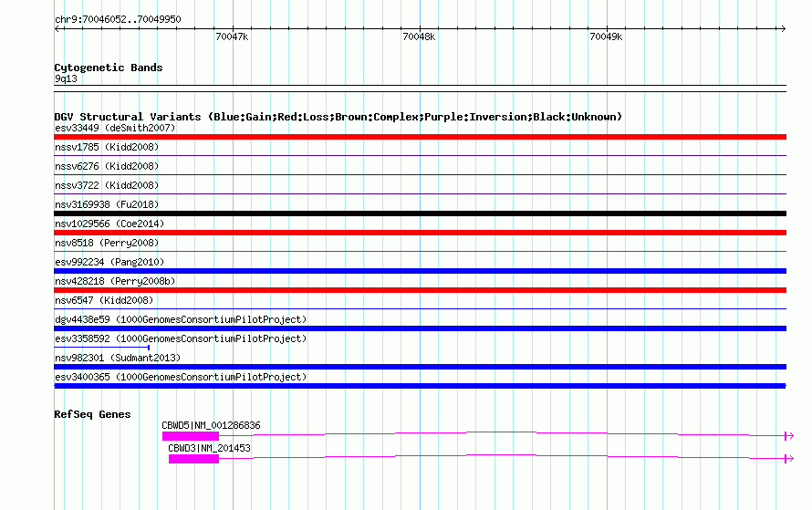Open esv992234 (Pang2010) variant label
Screen dimensions: 812x510
(109, 262)
